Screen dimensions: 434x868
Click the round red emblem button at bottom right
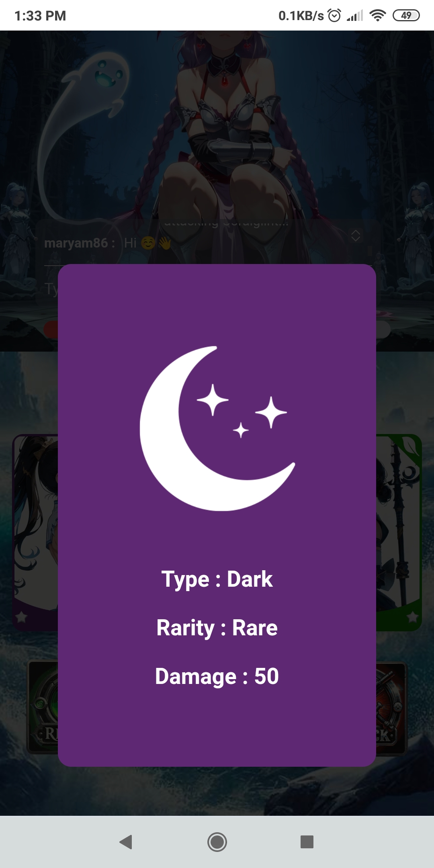point(391,709)
